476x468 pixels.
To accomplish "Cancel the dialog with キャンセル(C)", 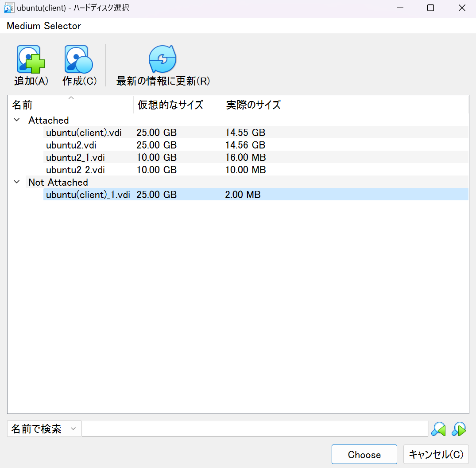I will [436, 454].
